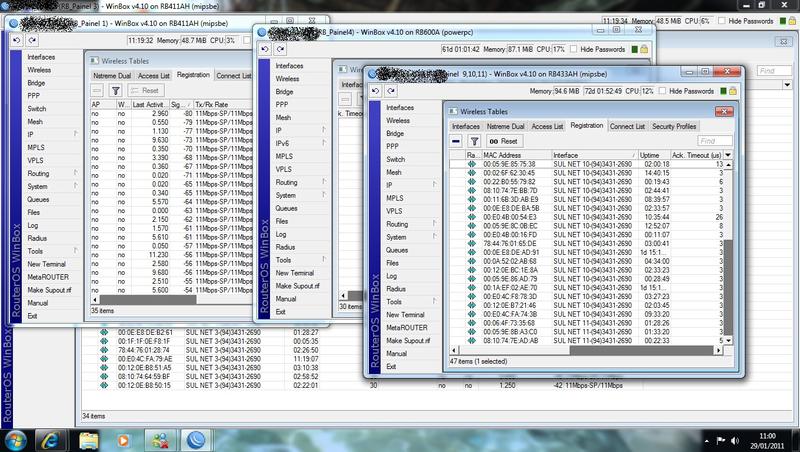
Task: Click the Reset button in front Wireless Tables
Action: tap(504, 141)
